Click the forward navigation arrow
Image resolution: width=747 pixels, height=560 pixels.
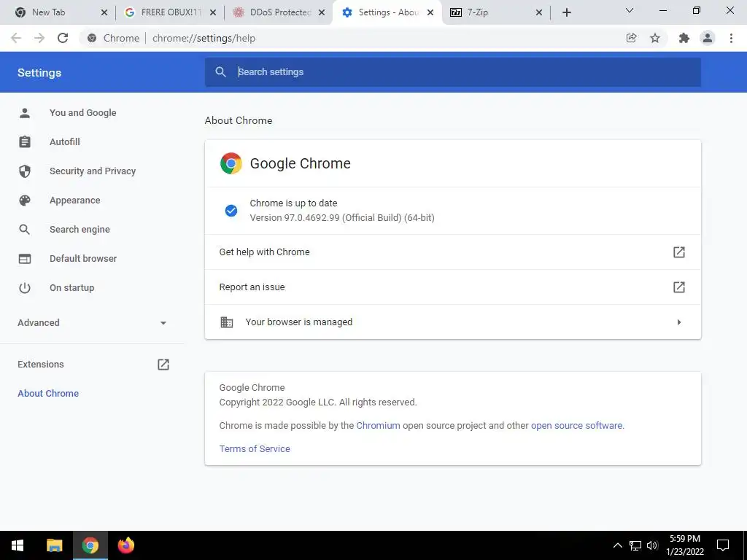[39, 38]
